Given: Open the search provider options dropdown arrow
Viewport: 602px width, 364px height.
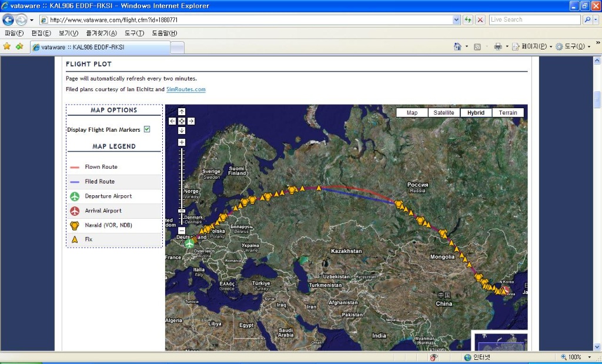Looking at the screenshot, I should click(595, 19).
